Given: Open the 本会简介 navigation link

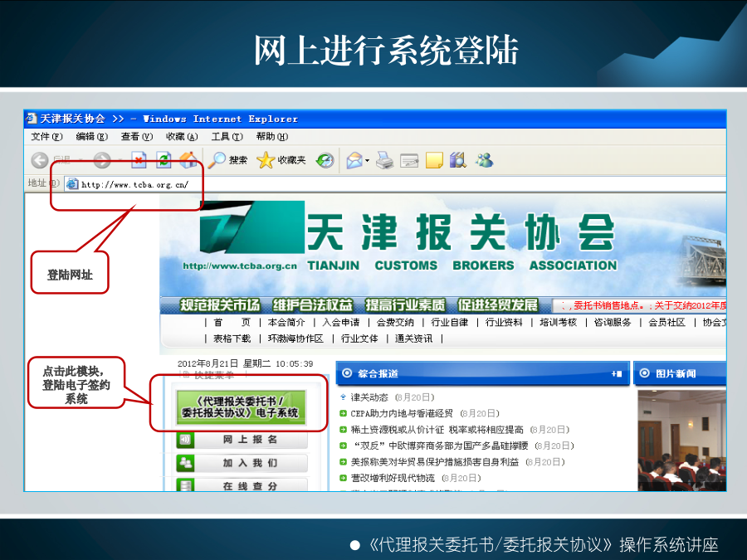Looking at the screenshot, I should click(286, 323).
